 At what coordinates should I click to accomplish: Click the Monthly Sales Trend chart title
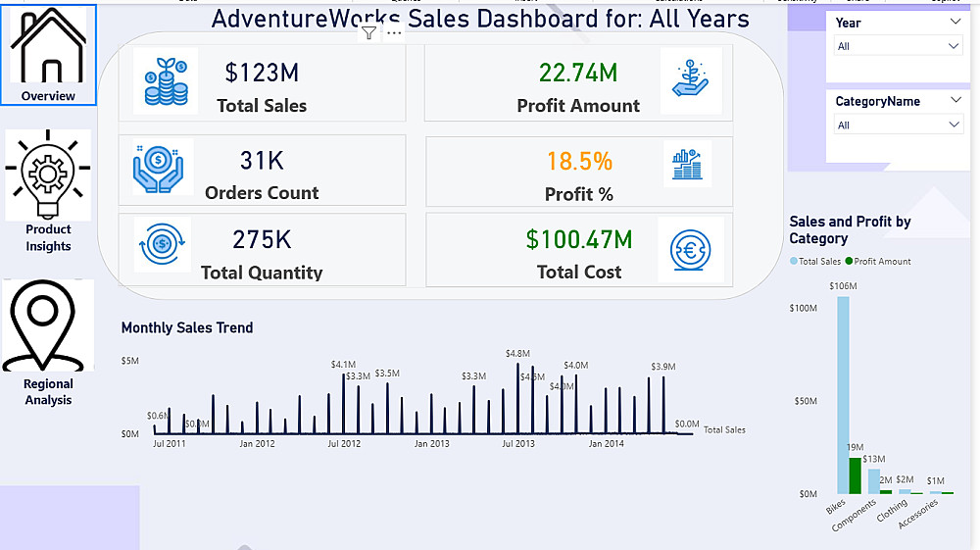coord(187,328)
